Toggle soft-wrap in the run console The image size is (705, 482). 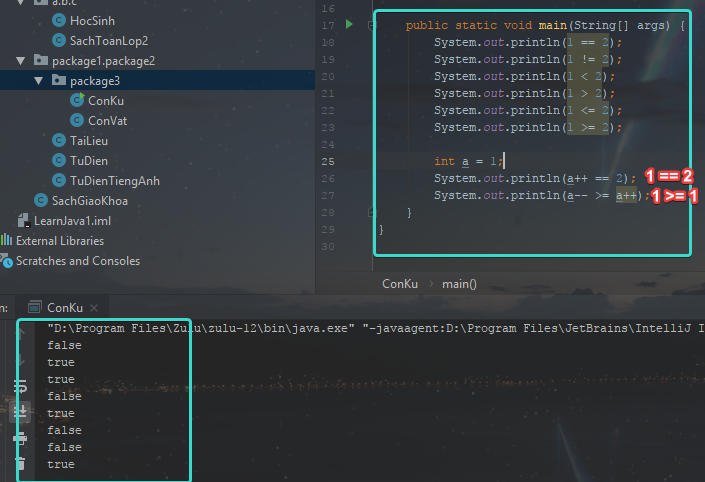[x=21, y=386]
